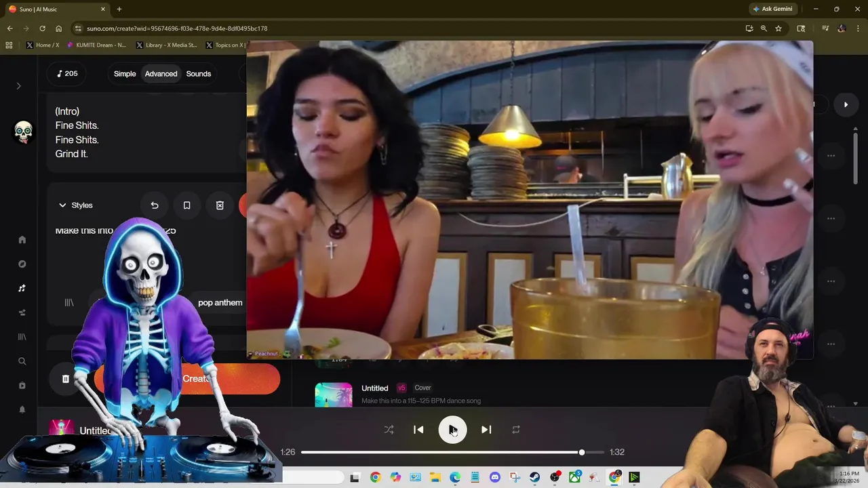Viewport: 868px width, 488px height.
Task: Open the Home / X bookmark
Action: pos(43,45)
